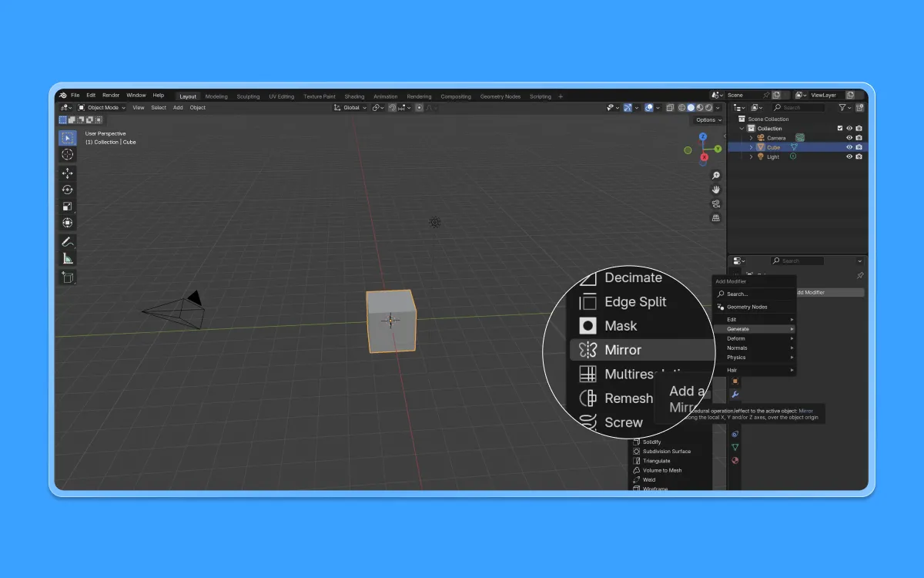Enable solid viewport shading
This screenshot has height=578, width=924.
[x=691, y=108]
